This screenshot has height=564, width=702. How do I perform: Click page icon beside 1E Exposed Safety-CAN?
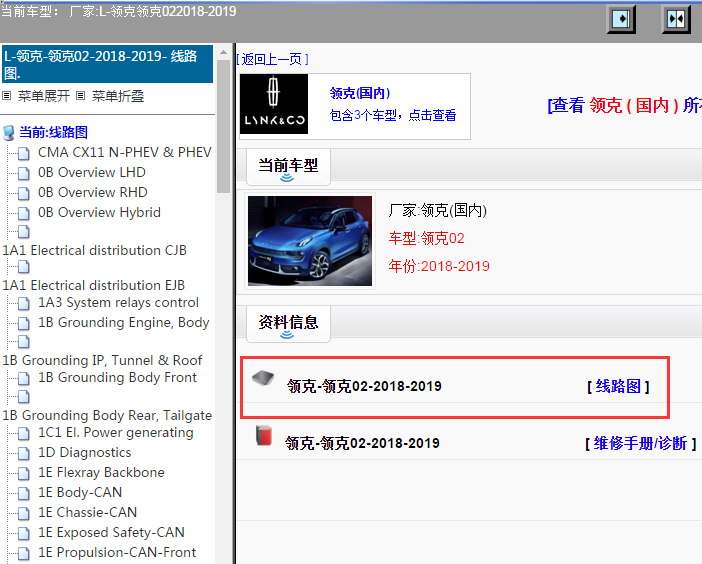point(24,533)
